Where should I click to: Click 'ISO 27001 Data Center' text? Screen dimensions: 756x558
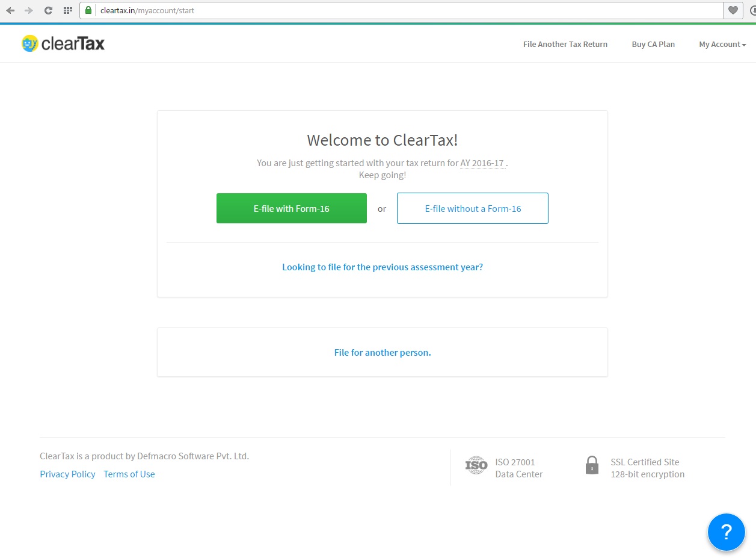click(519, 468)
